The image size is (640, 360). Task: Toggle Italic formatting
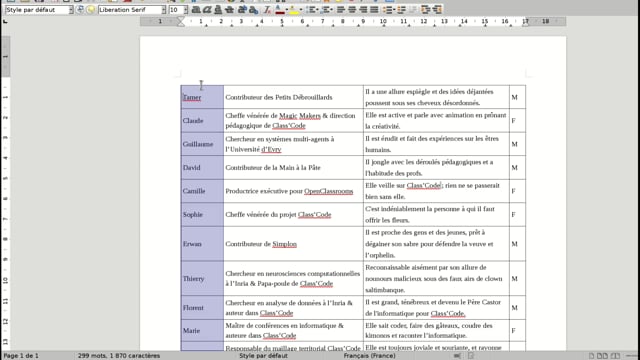click(x=207, y=9)
